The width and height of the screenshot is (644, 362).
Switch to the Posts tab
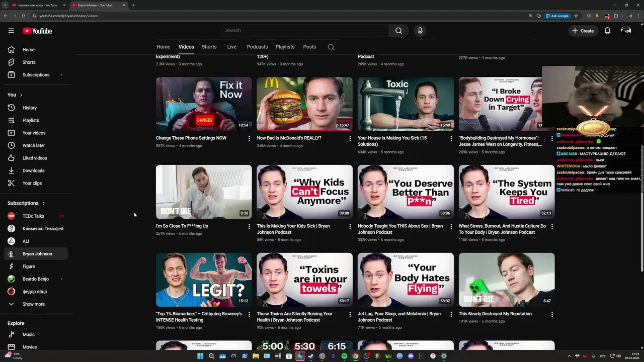309,47
